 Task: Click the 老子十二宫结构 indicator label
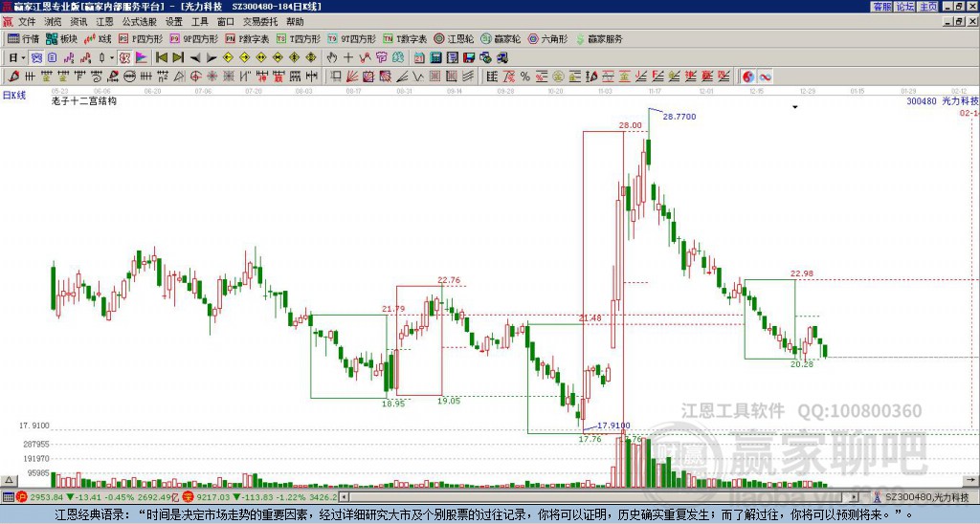[84, 100]
